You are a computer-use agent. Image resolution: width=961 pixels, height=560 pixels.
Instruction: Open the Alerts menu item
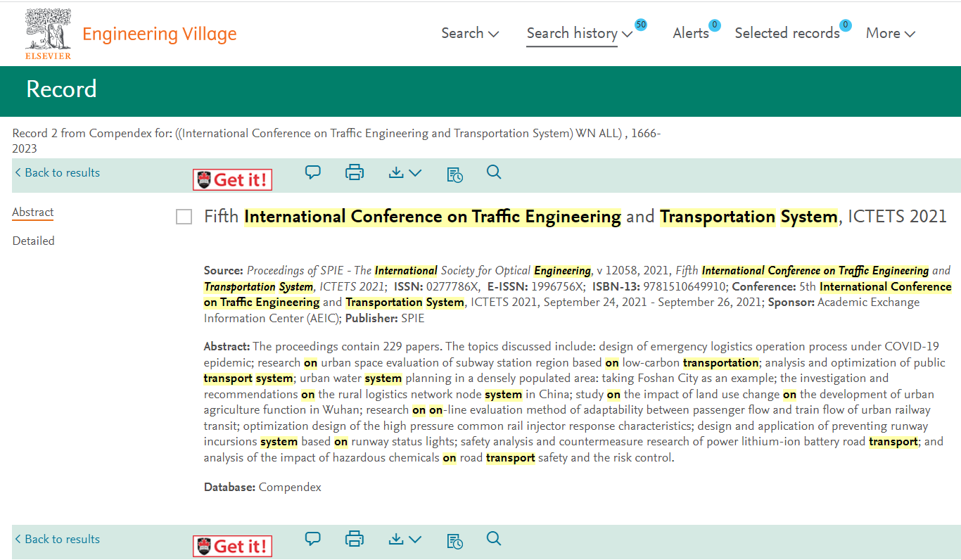pyautogui.click(x=691, y=33)
